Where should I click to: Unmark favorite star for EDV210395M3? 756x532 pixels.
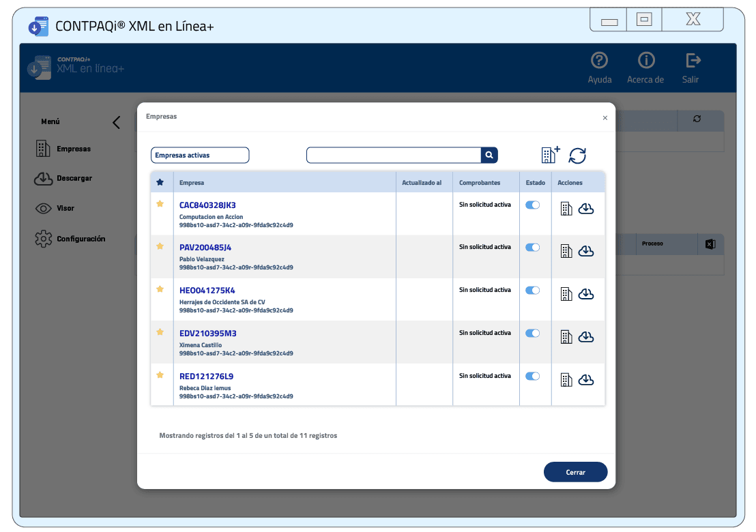[160, 332]
